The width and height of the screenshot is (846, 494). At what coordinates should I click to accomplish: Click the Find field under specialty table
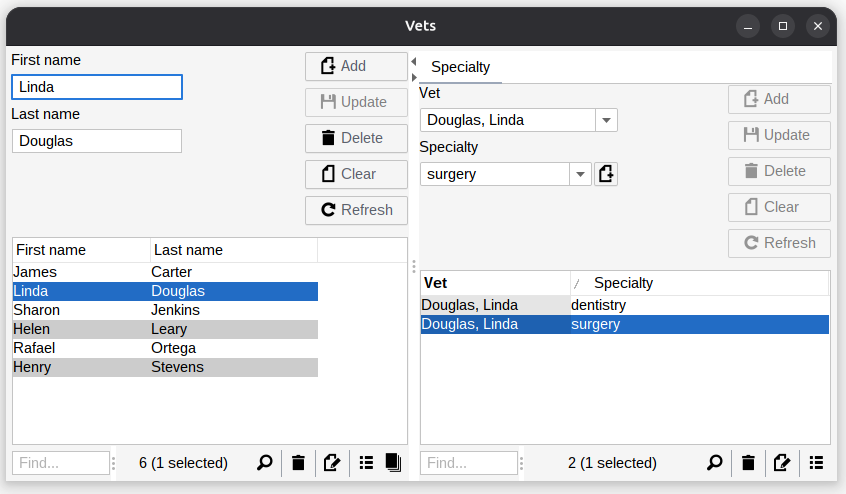[x=468, y=463]
